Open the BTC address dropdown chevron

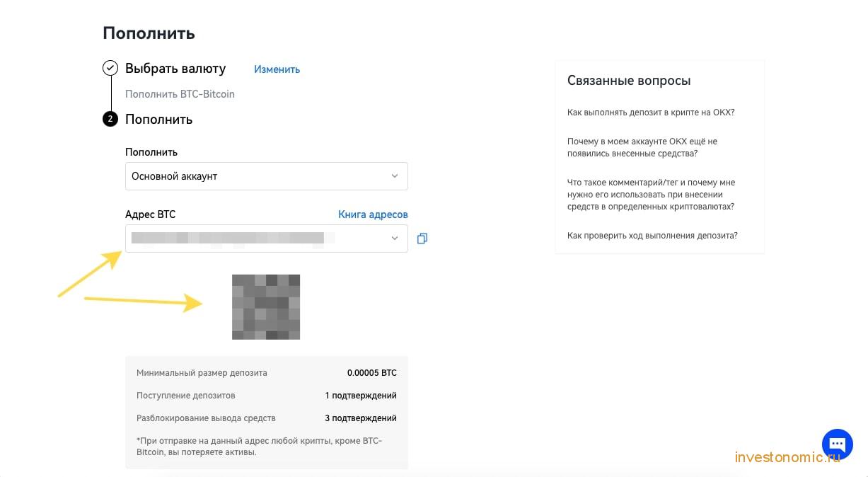[x=395, y=238]
